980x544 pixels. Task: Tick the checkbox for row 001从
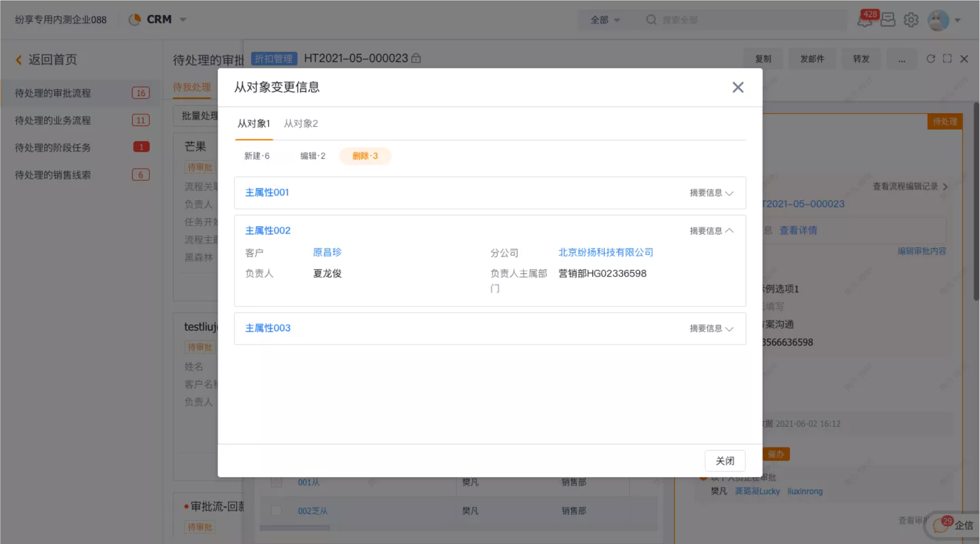[x=276, y=482]
